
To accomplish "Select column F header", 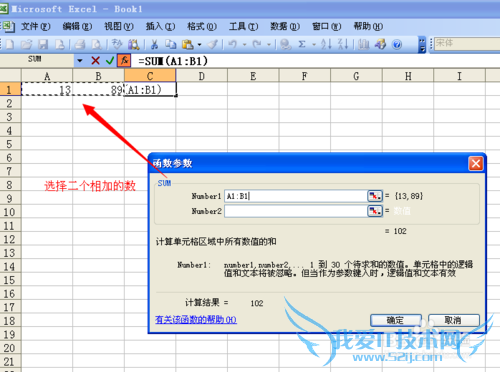I will (x=305, y=76).
